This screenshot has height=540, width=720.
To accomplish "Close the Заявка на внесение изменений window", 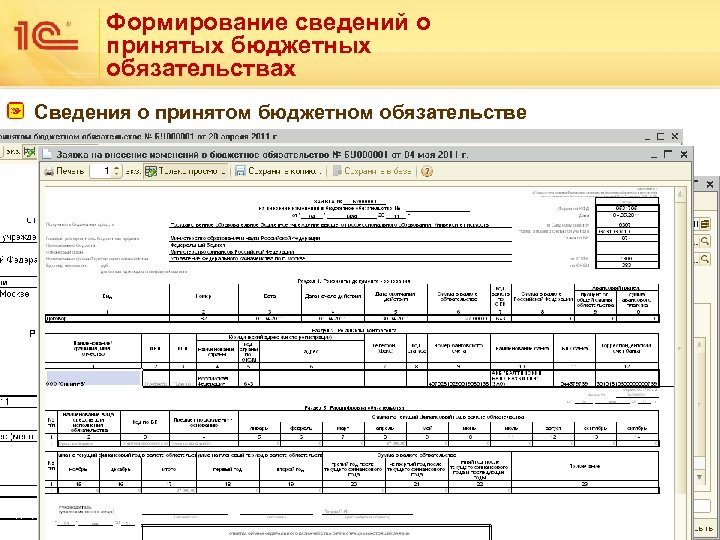I will point(684,155).
